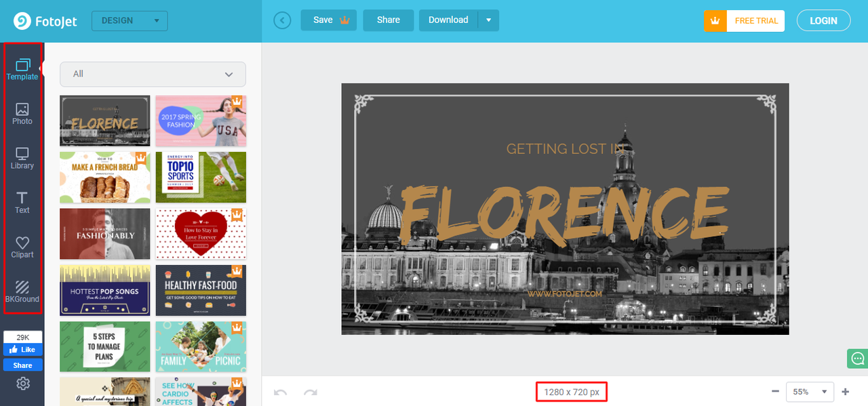Expand the Download options arrow
Viewport: 868px width, 406px height.
click(488, 20)
